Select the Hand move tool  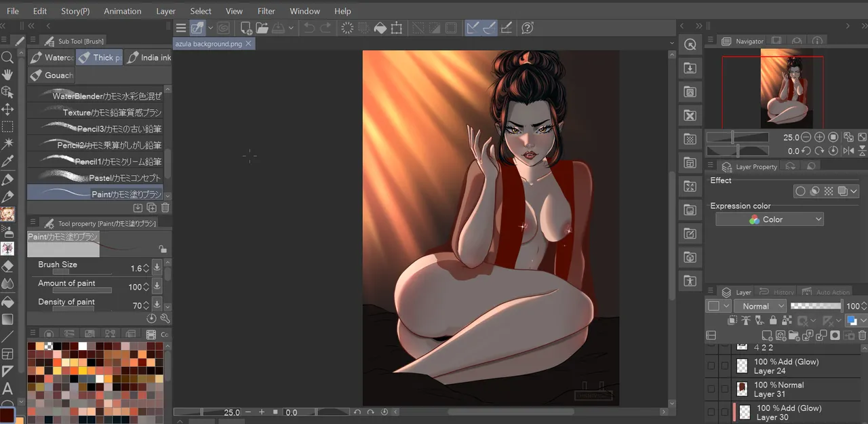7,75
